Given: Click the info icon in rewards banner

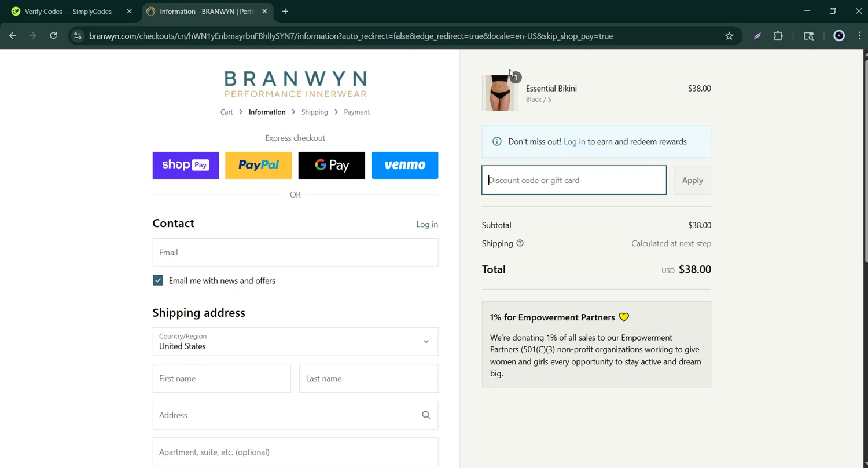Looking at the screenshot, I should pos(496,141).
